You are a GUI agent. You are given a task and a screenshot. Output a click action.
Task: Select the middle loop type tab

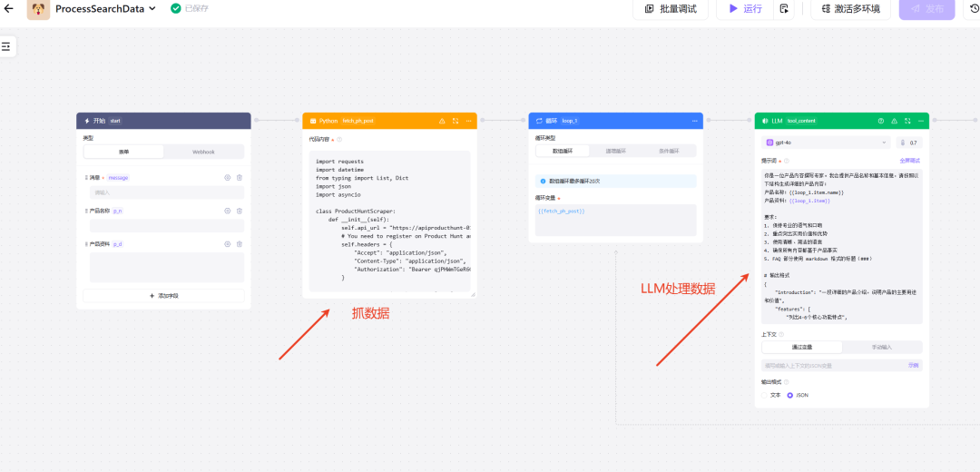pos(615,152)
